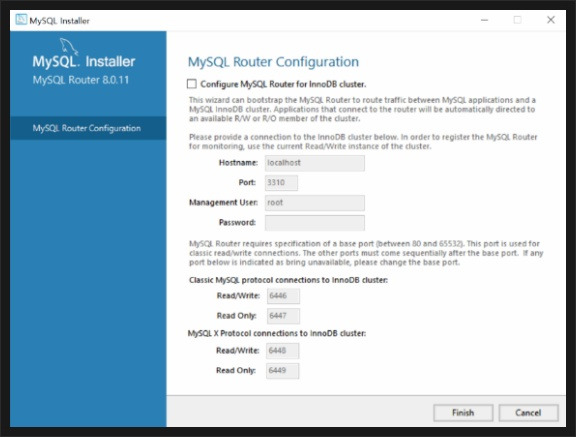Viewport: 576px width, 437px height.
Task: Select MySQL Router Configuration sidebar step
Action: point(88,128)
